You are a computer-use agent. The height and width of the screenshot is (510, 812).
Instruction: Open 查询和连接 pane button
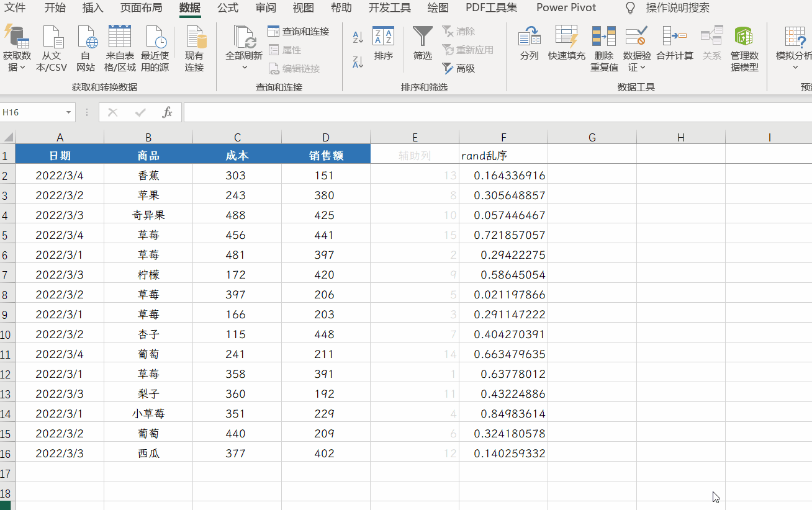(x=299, y=31)
